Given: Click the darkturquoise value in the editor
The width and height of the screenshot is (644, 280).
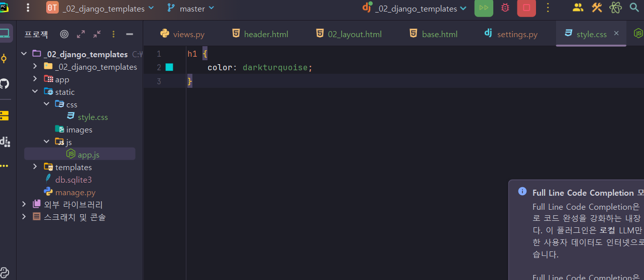Looking at the screenshot, I should [274, 67].
